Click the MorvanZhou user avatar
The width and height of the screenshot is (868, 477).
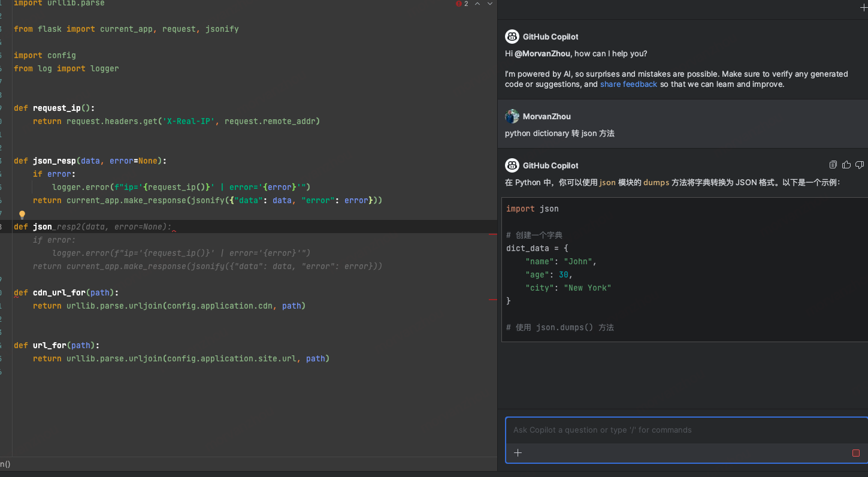coord(512,116)
